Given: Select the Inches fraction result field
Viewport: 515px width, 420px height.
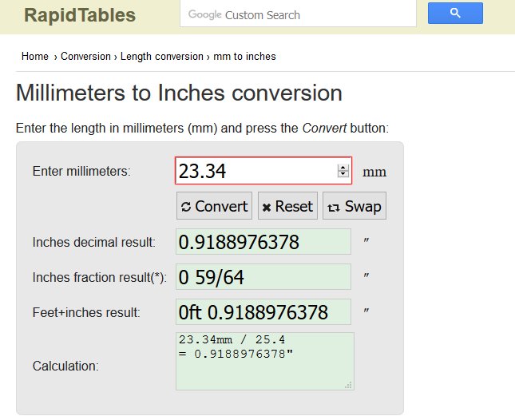Looking at the screenshot, I should [263, 277].
